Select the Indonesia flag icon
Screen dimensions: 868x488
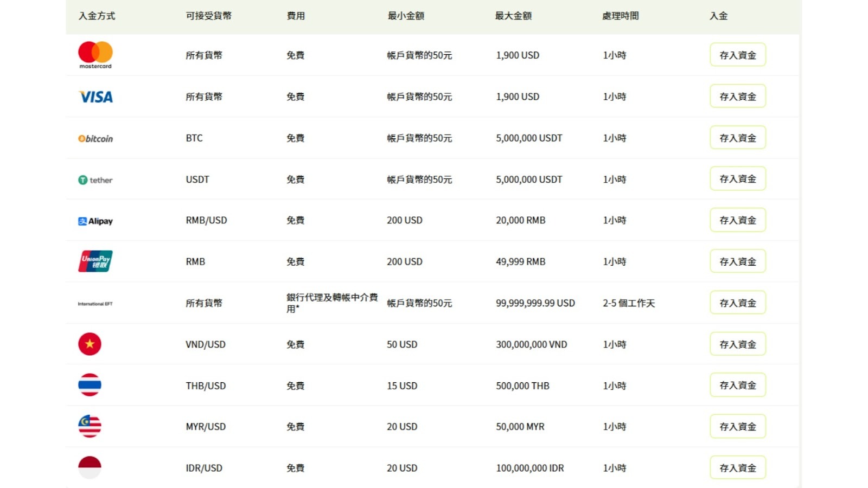[x=90, y=467]
